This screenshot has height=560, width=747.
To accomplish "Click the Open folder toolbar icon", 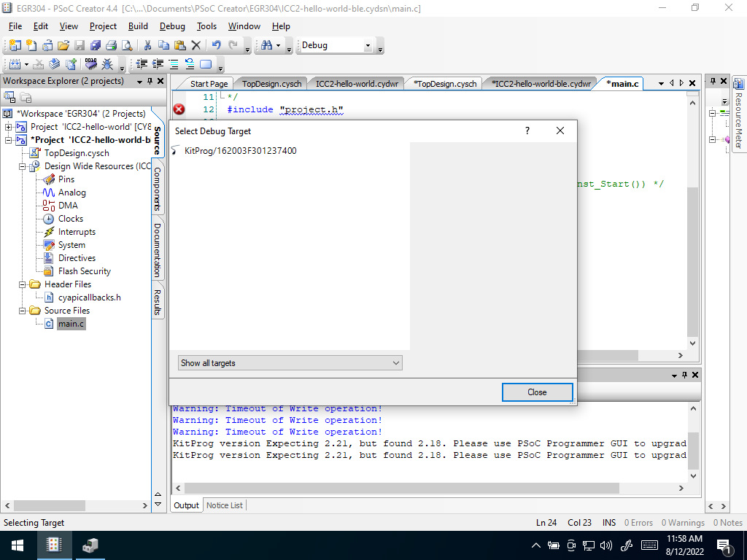I will click(63, 45).
